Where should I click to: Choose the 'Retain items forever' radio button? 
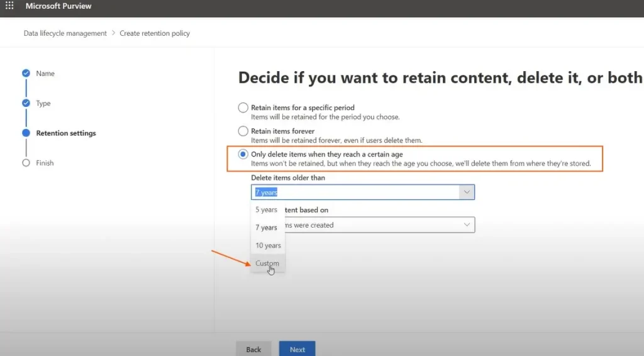[243, 131]
